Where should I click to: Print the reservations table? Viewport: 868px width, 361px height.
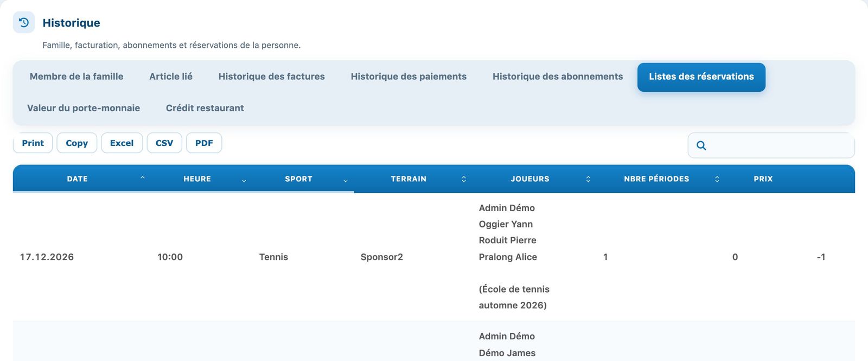[x=33, y=143]
